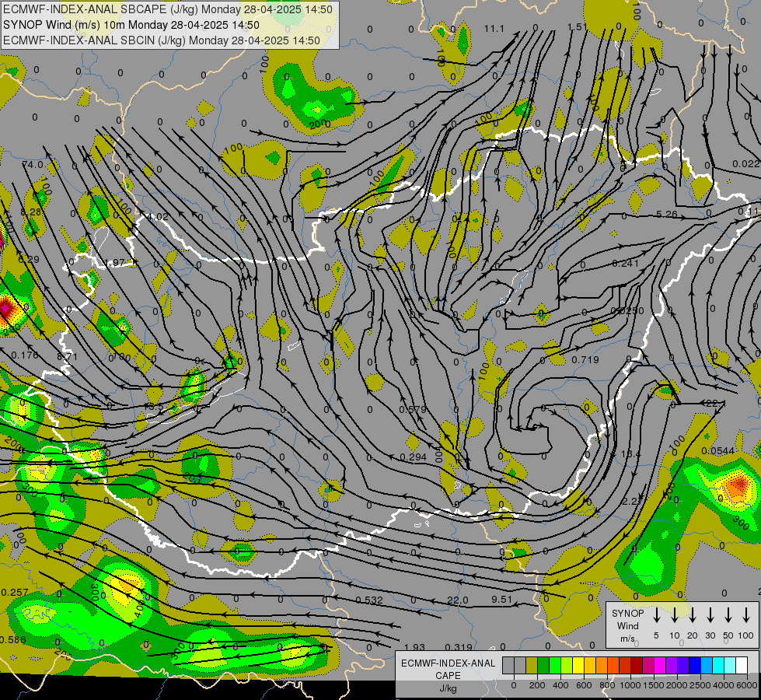Click the 1500 tick label on color bar
The width and height of the screenshot is (761, 700).
point(653,685)
